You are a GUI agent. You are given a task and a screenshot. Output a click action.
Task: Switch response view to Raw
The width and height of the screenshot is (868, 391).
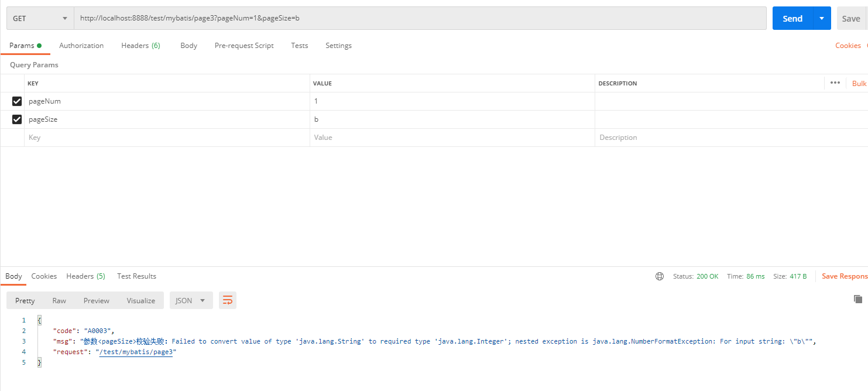click(59, 301)
